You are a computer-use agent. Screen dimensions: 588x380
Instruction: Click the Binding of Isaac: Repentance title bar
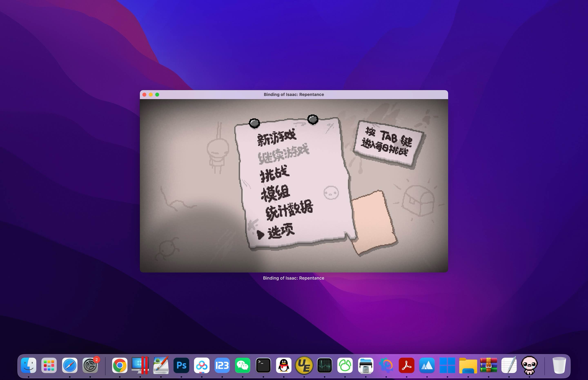click(x=294, y=94)
